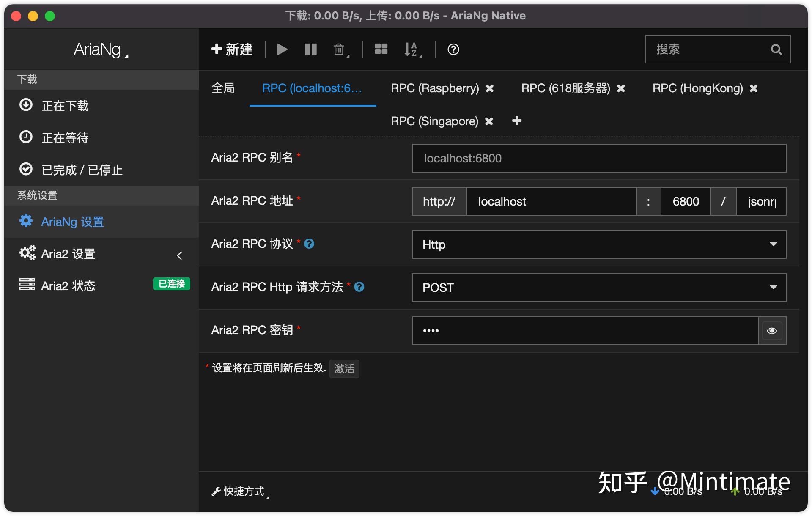Click the download speed indicator
Screen dimensions: 812x516
tap(677, 491)
